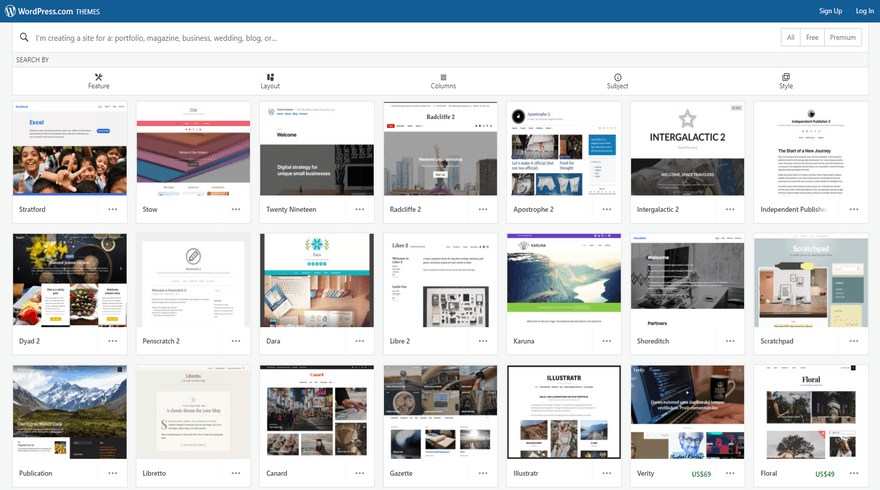Open the Stratford theme thumbnail
880x490 pixels.
coord(70,149)
